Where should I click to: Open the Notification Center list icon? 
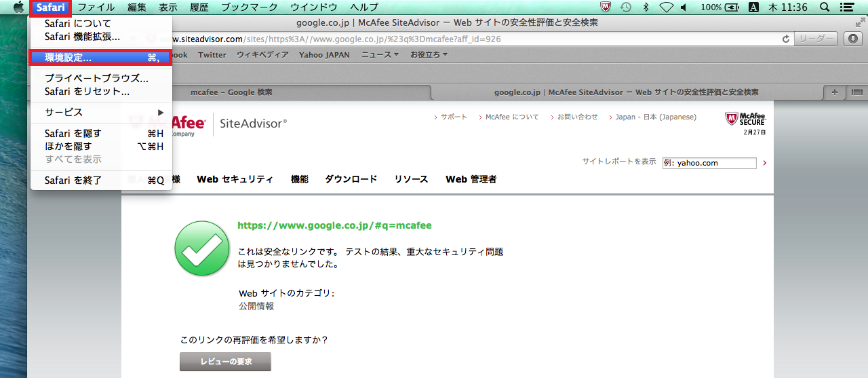847,7
